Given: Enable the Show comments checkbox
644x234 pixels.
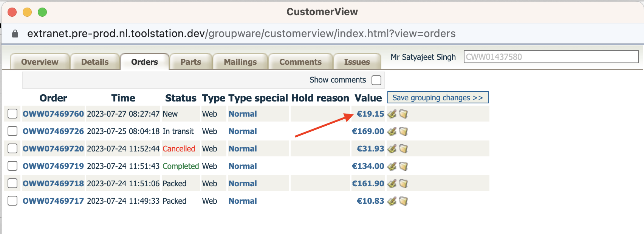Looking at the screenshot, I should (x=376, y=80).
